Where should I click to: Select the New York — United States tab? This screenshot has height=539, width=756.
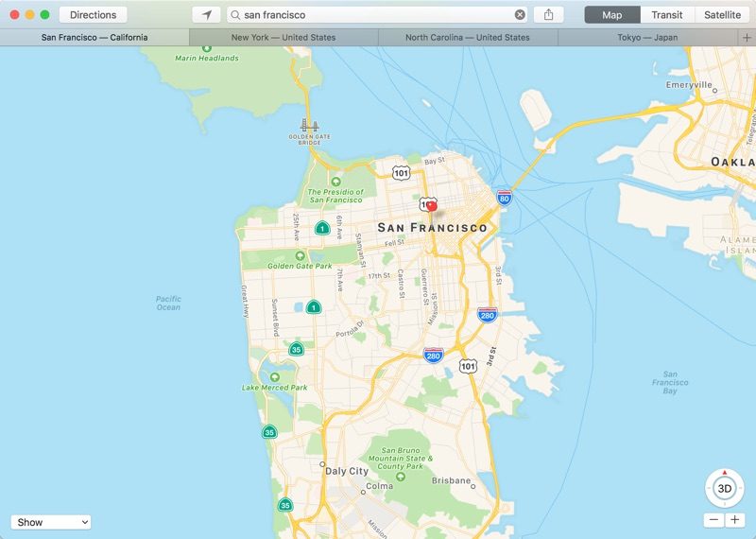click(x=283, y=37)
